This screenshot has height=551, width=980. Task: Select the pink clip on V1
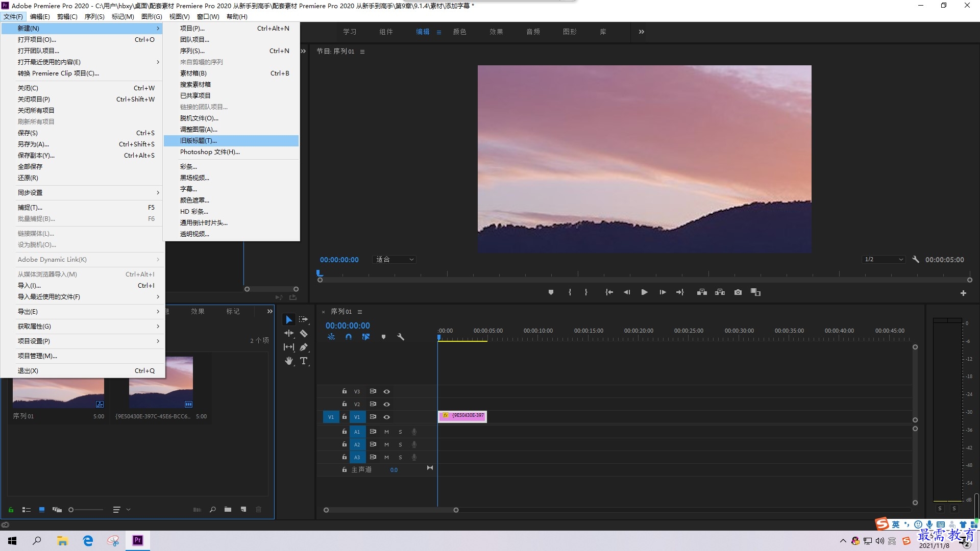coord(462,416)
